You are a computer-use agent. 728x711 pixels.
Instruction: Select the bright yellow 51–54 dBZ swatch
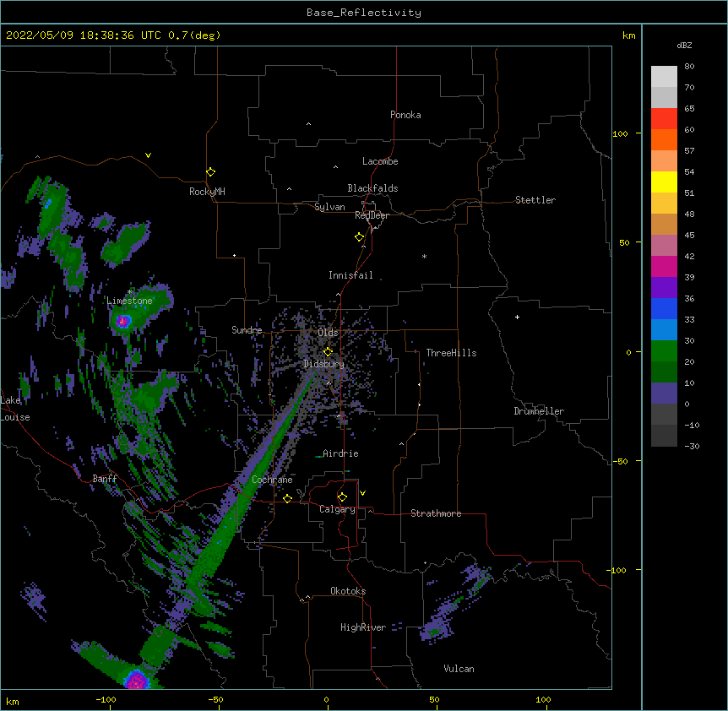tap(664, 182)
